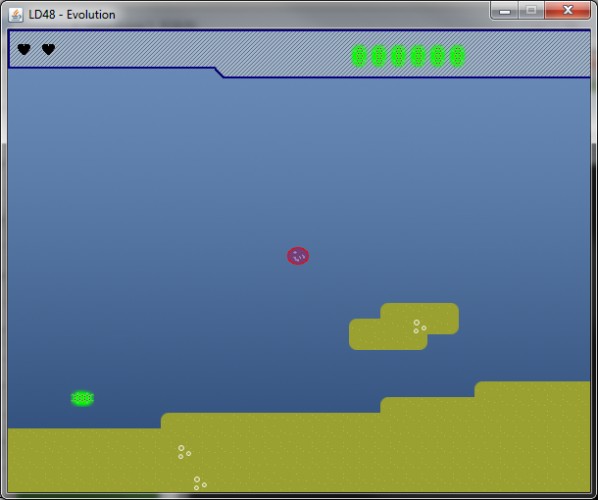Click the third green cell counter in HUD
598x500 pixels.
399,56
